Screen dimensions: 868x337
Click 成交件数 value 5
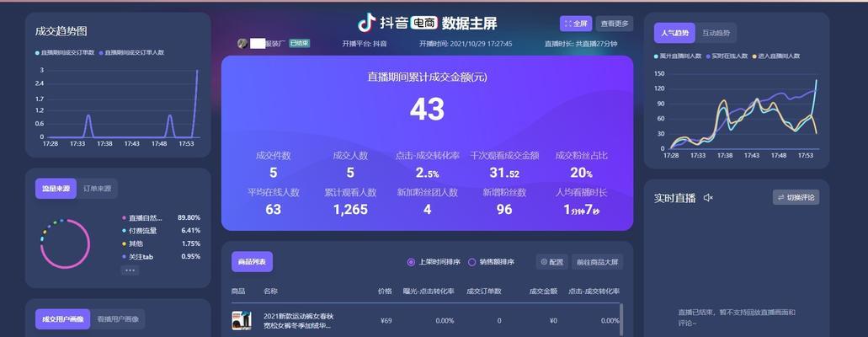click(x=273, y=173)
